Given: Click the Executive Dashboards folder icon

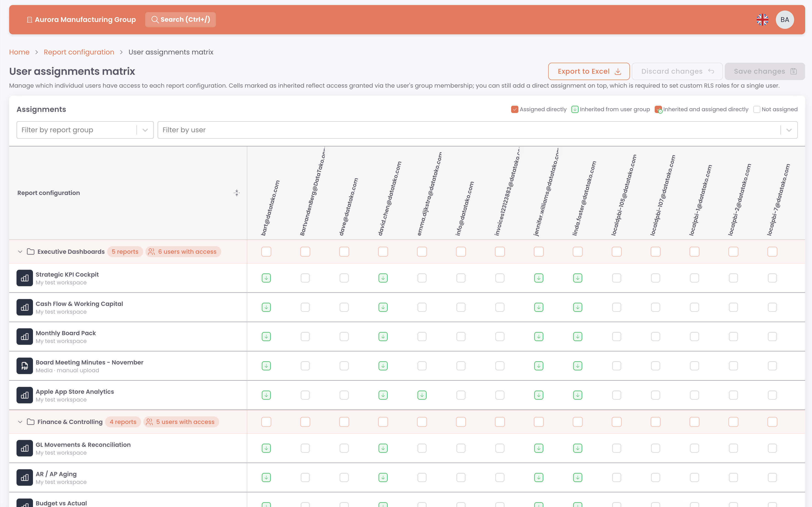Looking at the screenshot, I should point(30,251).
